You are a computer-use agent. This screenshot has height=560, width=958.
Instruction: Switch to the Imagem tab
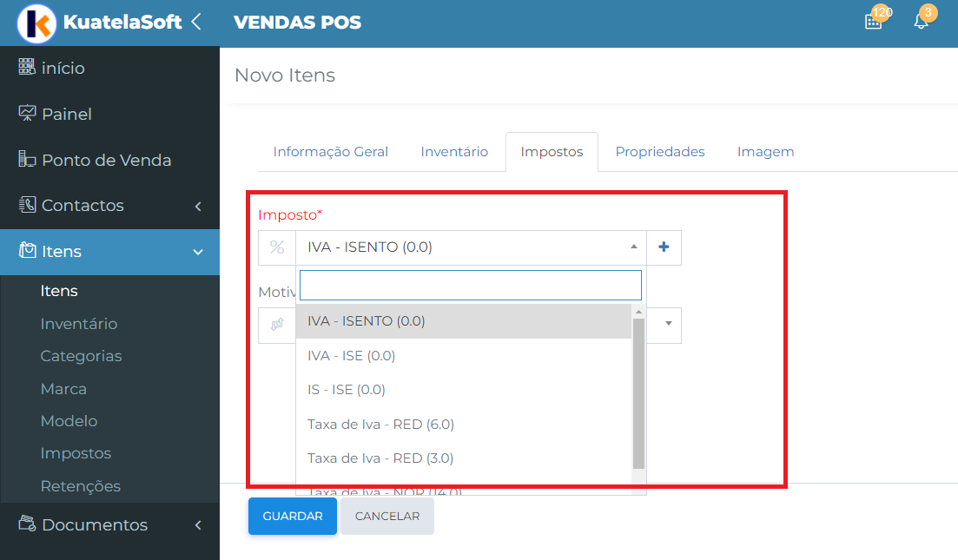pyautogui.click(x=765, y=152)
